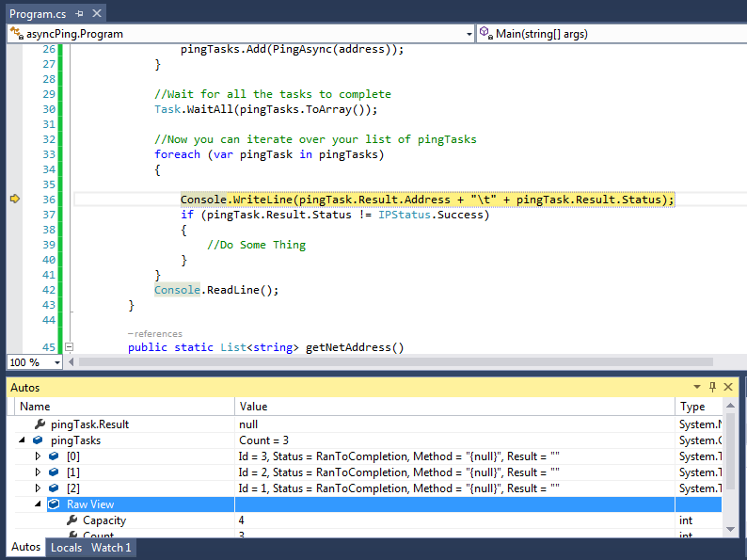The image size is (747, 560).
Task: Expand the [0] item in pingTasks
Action: click(39, 456)
